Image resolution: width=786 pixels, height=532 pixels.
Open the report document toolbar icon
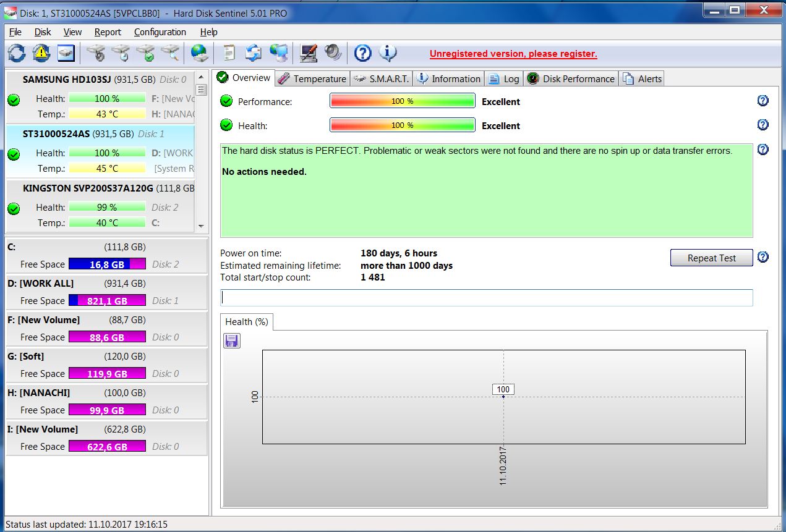(229, 53)
